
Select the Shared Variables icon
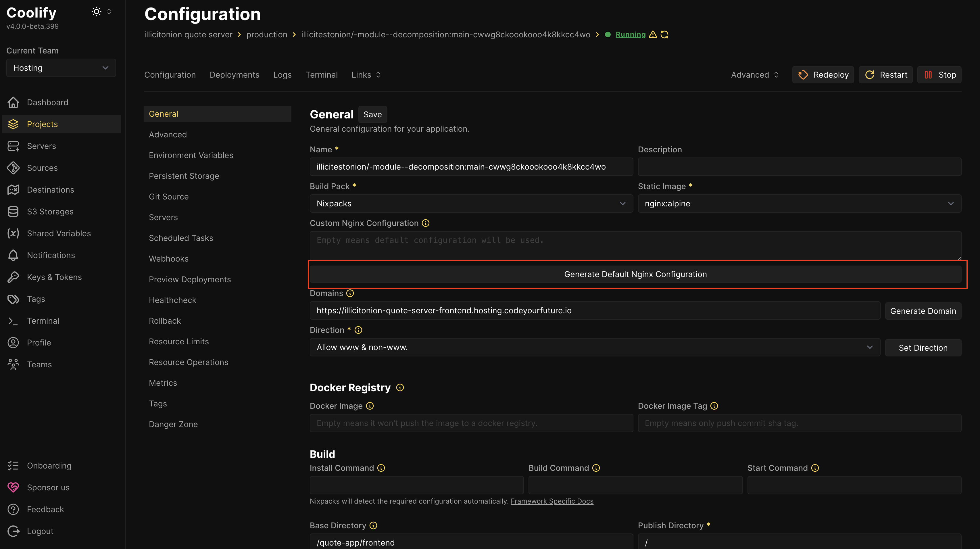pyautogui.click(x=13, y=233)
